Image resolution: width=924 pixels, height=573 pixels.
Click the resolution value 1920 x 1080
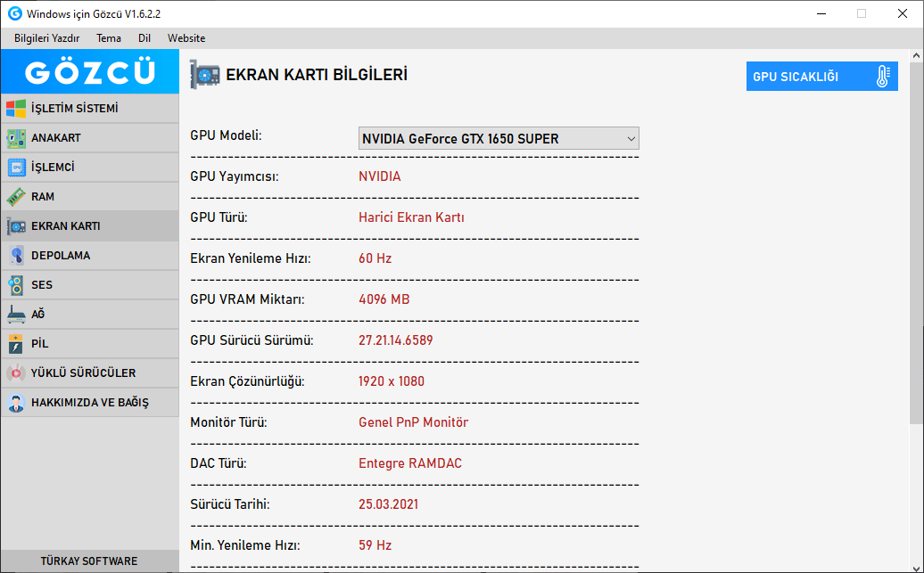click(x=392, y=381)
